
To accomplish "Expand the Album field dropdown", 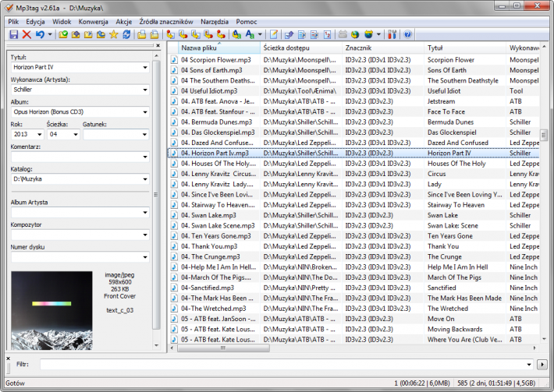I will 145,112.
